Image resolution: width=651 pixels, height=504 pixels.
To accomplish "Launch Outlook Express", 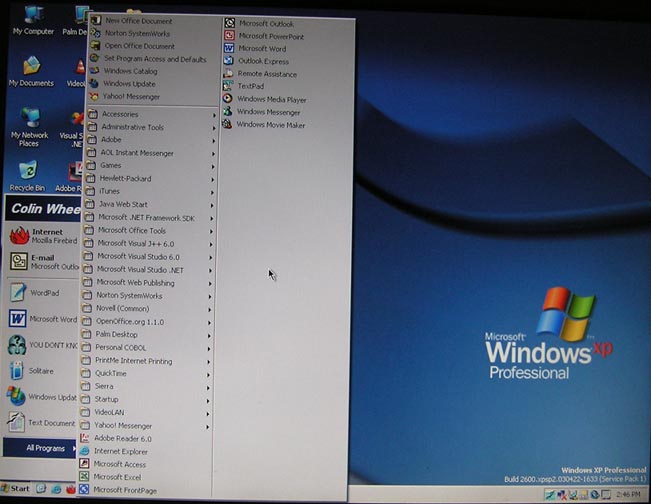I will pos(256,61).
